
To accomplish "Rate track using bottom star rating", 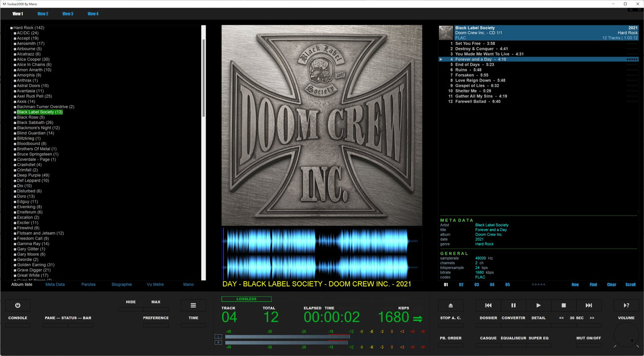I will [x=538, y=284].
